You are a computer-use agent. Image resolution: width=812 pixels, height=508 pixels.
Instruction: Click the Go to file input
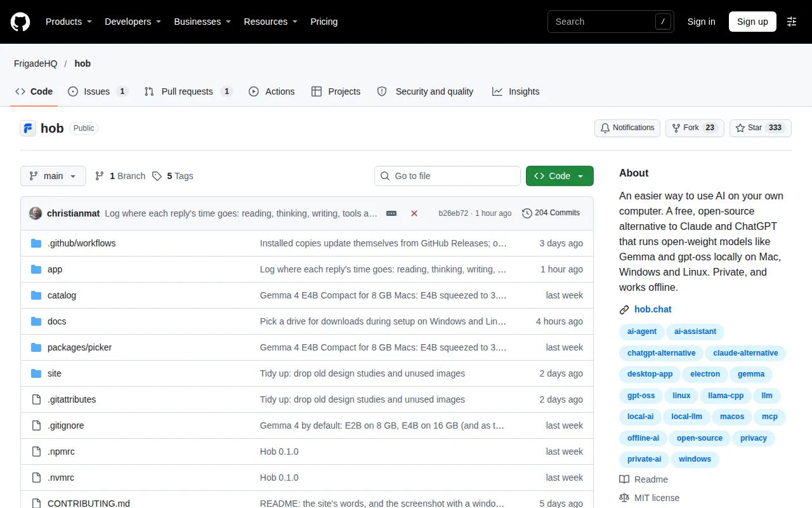(x=447, y=176)
